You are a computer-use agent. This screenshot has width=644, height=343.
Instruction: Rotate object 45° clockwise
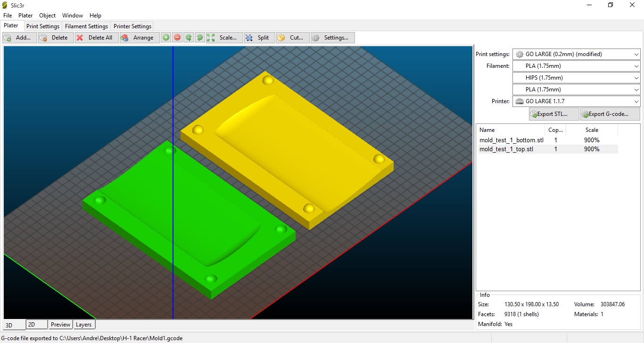[199, 38]
